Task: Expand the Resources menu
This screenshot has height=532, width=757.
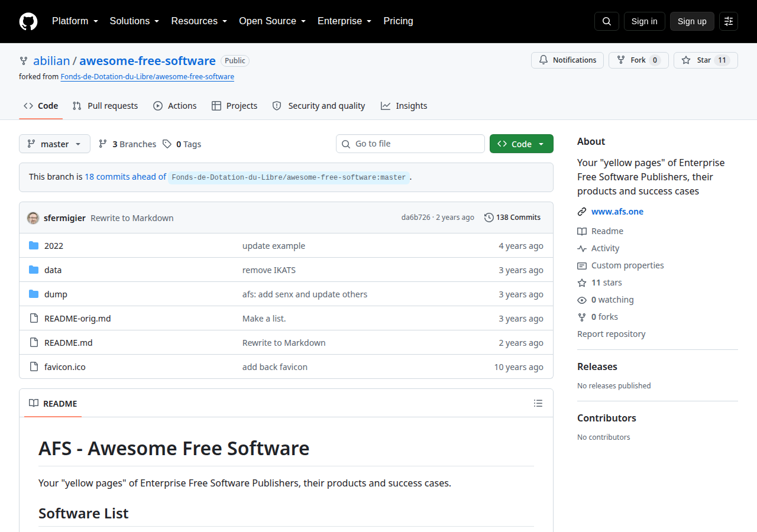Action: coord(199,21)
